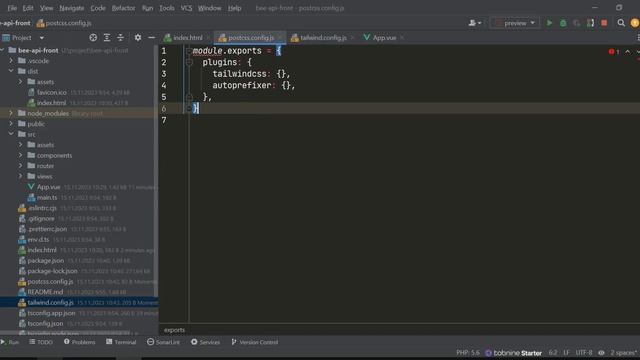640x360 pixels.
Task: Switch to tailwind.config.js editor tab
Action: pyautogui.click(x=323, y=38)
